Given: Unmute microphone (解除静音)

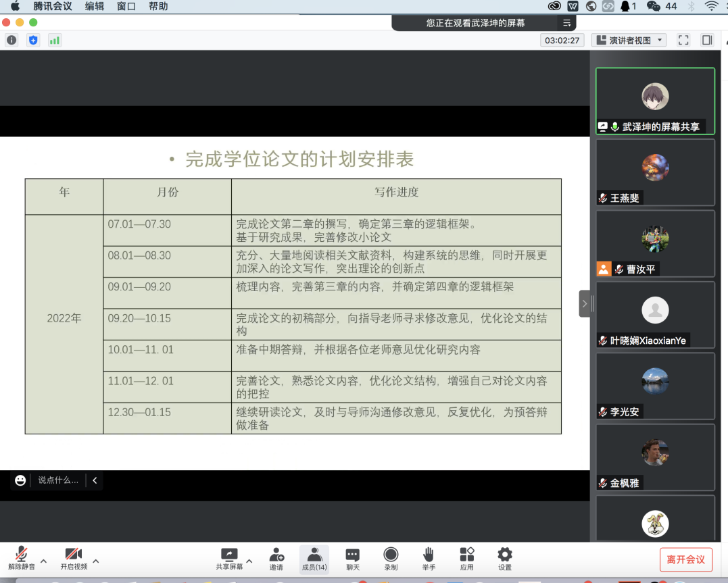Looking at the screenshot, I should pos(22,559).
